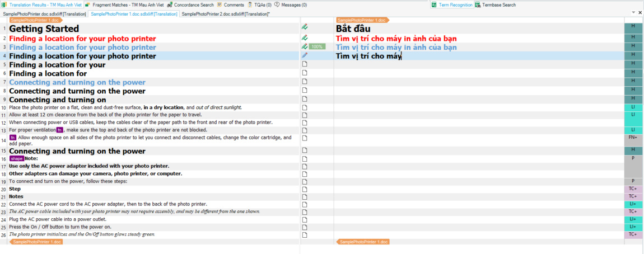Click not-translated icon of segment 8

pyautogui.click(x=305, y=90)
